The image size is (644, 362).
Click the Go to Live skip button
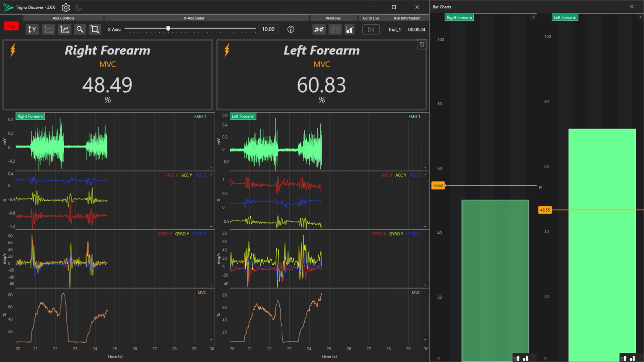pos(371,29)
